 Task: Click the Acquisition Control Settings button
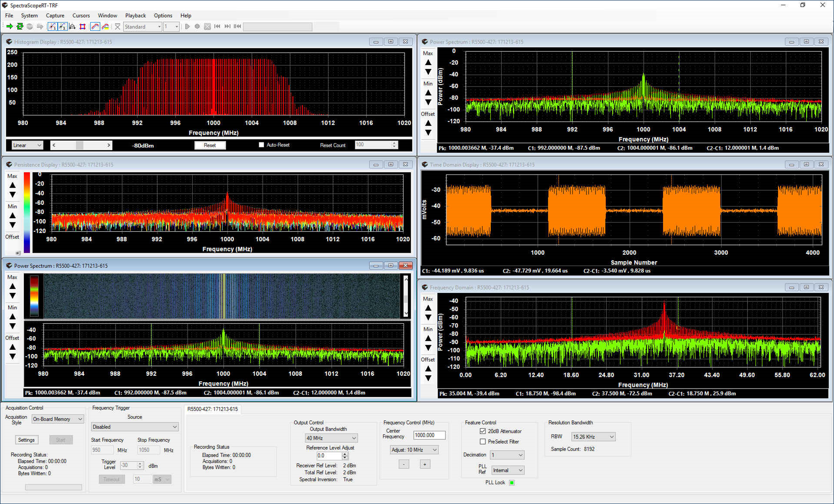pos(26,440)
